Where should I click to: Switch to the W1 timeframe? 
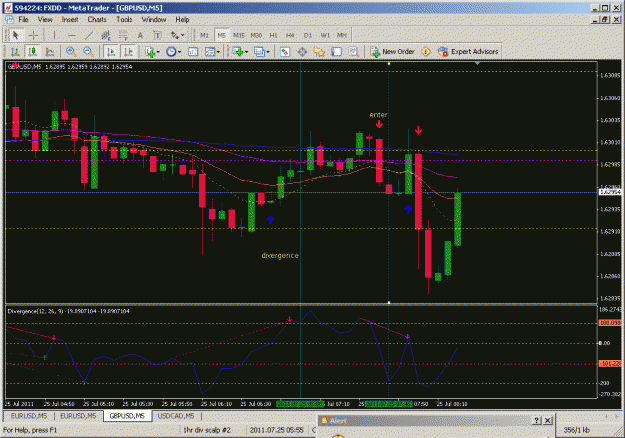(325, 35)
